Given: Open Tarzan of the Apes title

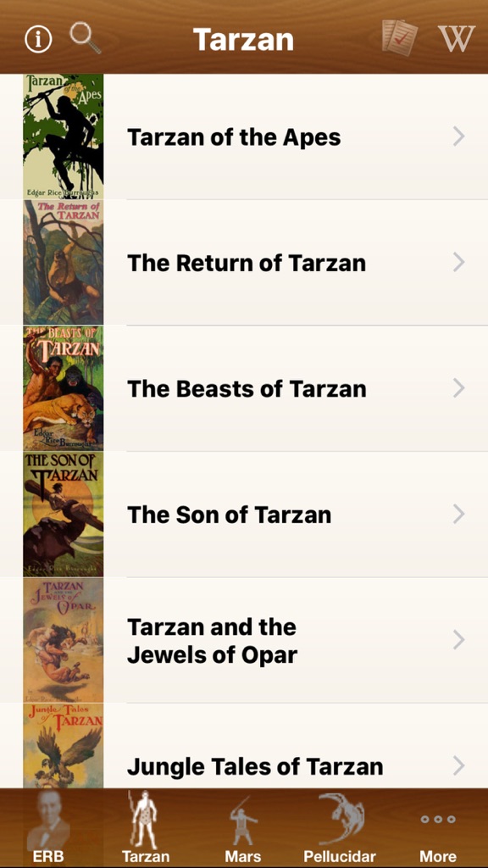Looking at the screenshot, I should [234, 136].
